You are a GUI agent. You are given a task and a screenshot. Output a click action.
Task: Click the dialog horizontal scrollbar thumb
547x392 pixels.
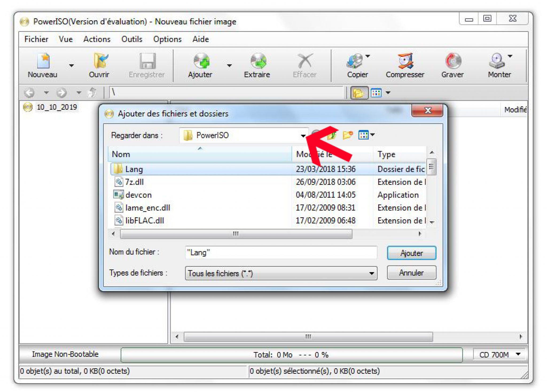[x=236, y=234]
